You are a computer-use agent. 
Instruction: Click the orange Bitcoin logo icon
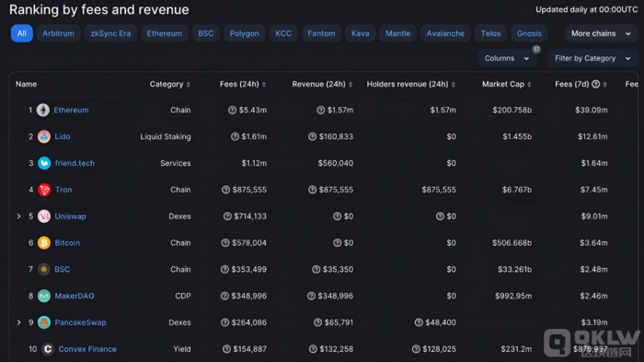click(x=44, y=242)
